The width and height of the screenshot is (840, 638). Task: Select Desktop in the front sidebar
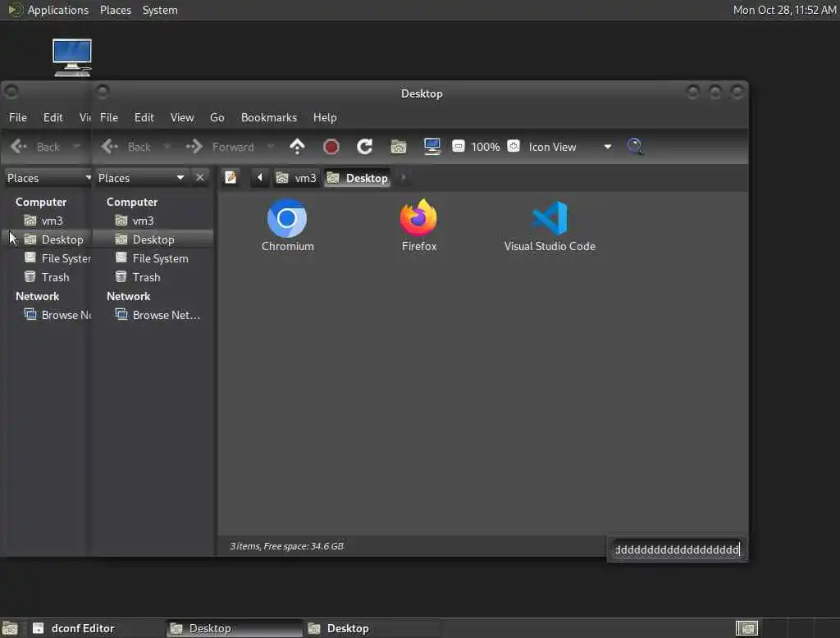point(153,239)
